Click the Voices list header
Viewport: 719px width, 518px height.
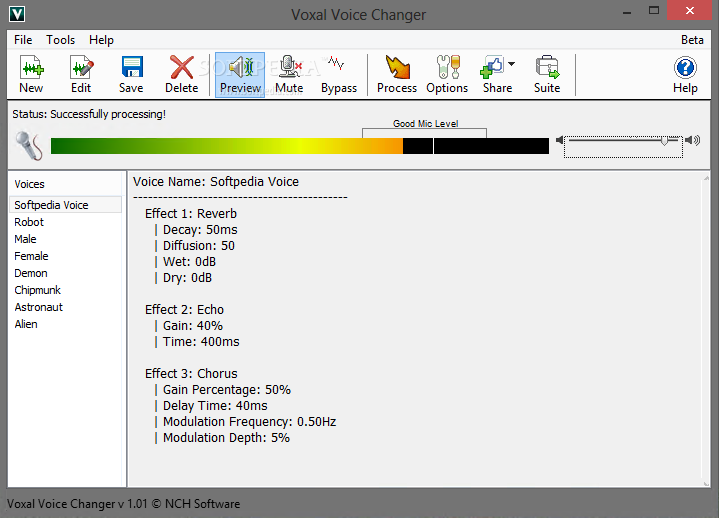[29, 184]
